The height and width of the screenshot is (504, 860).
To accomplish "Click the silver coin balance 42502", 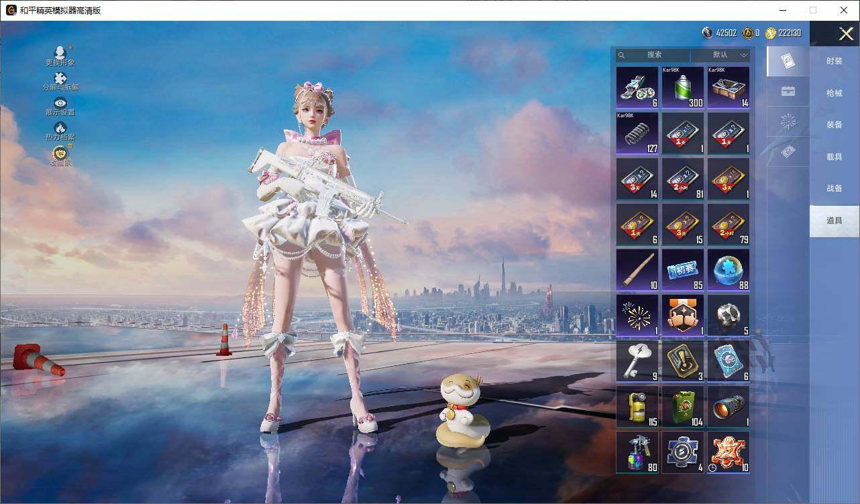I will click(x=719, y=33).
